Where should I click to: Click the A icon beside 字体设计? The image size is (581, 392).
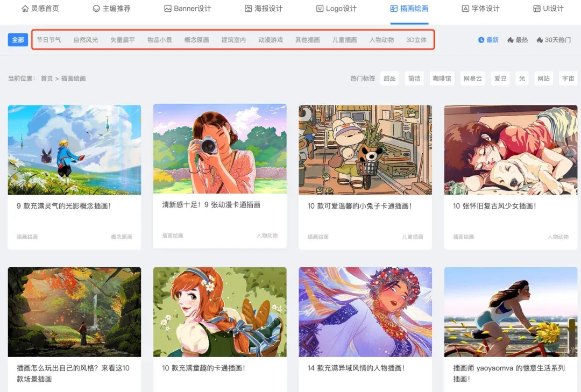click(x=465, y=9)
